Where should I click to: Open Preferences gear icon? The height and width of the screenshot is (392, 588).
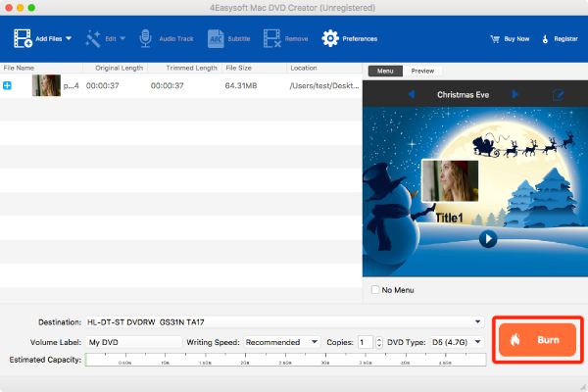coord(330,38)
